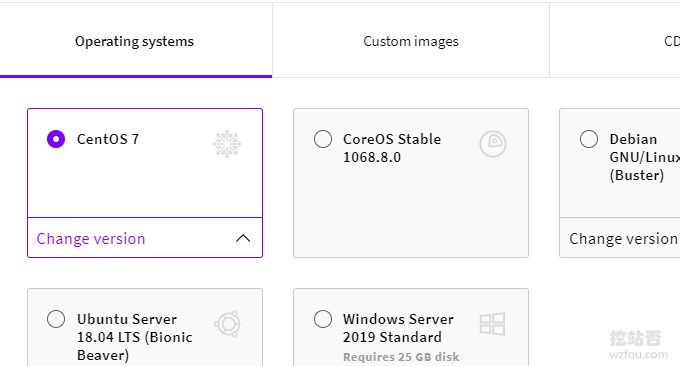Choose the Debian GNU/Linux radio button
Screen dimensions: 680x366
[x=589, y=139]
